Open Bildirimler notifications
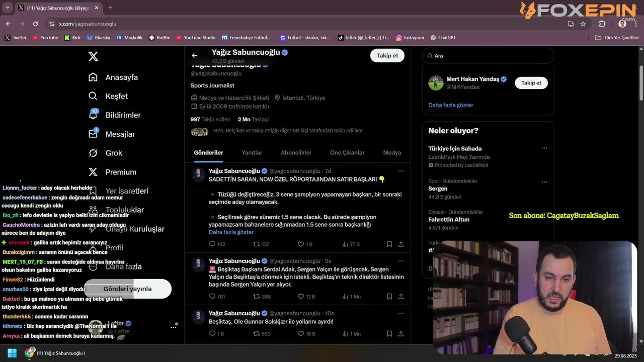Image resolution: width=644 pixels, height=362 pixels. click(115, 115)
